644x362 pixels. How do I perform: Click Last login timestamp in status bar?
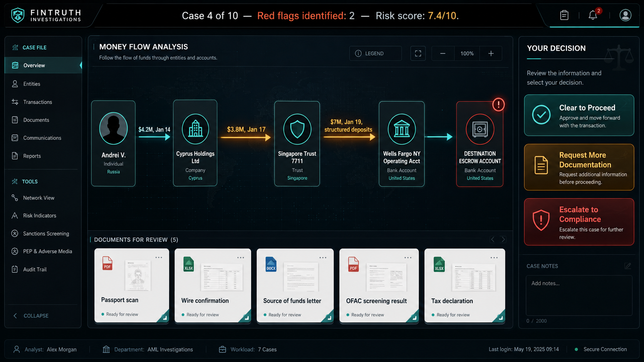pyautogui.click(x=523, y=349)
